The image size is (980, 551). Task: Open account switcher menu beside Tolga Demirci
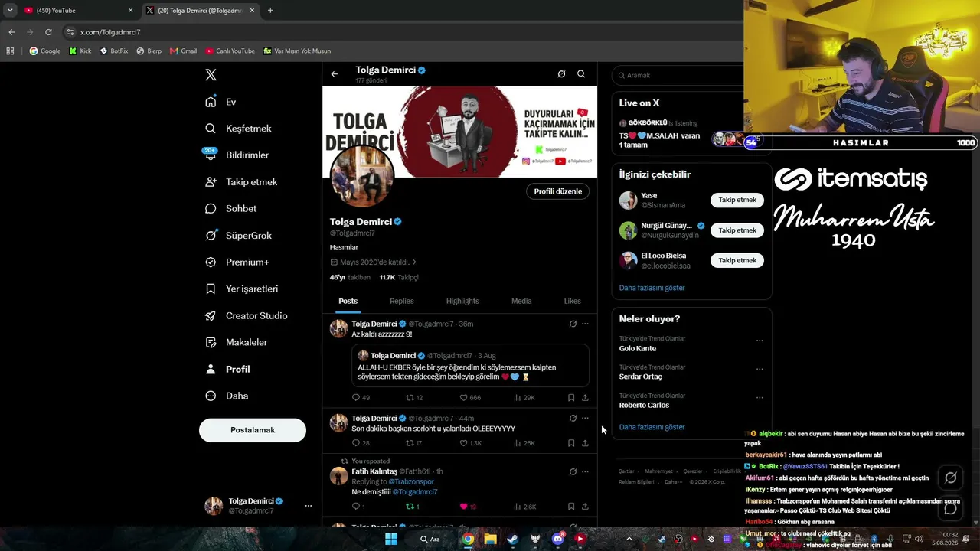coord(309,506)
